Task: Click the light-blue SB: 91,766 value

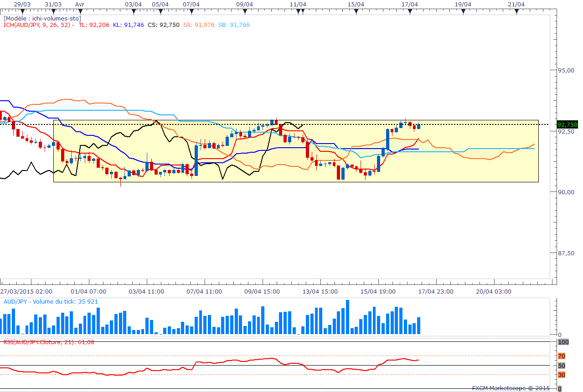Action: tap(234, 25)
